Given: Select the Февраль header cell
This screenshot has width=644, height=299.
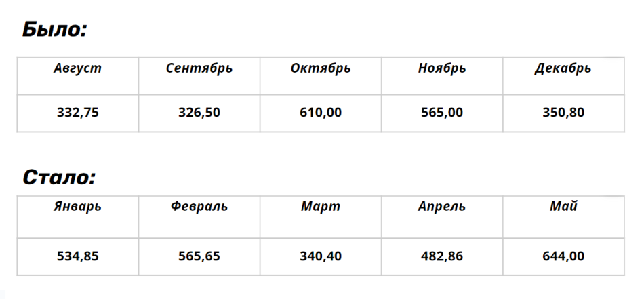Looking at the screenshot, I should coord(199,207).
